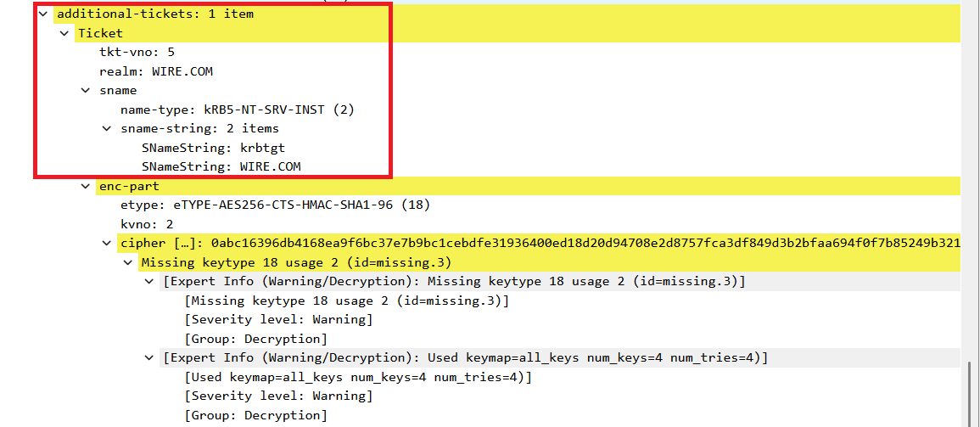The image size is (980, 427).
Task: Collapse the Ticket tree node
Action: coord(64,32)
